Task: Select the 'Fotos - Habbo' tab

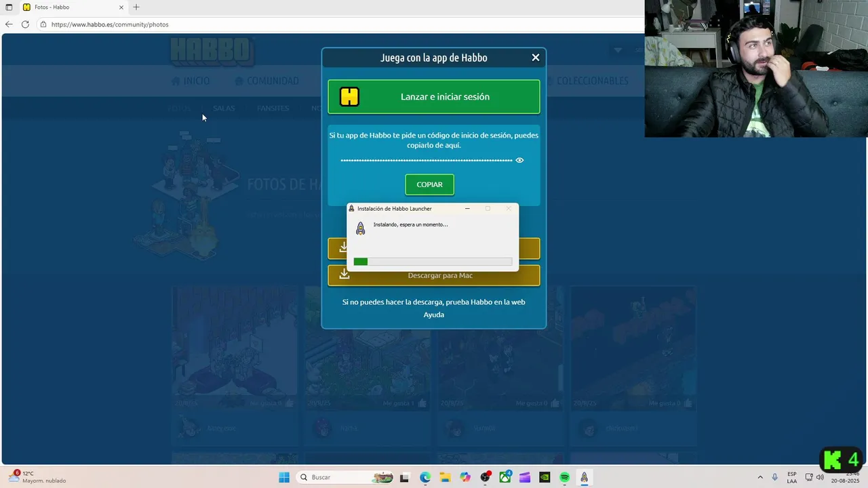Action: tap(73, 7)
